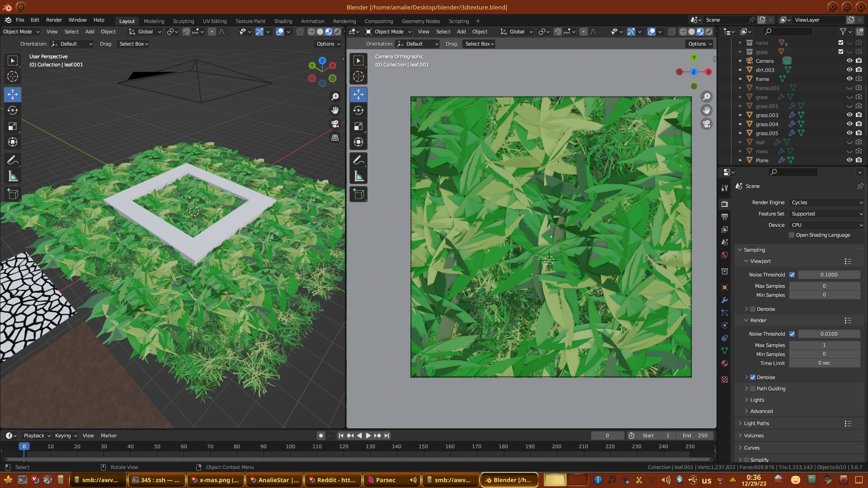Open the Device CPU dropdown
Viewport: 868px width, 488px height.
click(826, 225)
